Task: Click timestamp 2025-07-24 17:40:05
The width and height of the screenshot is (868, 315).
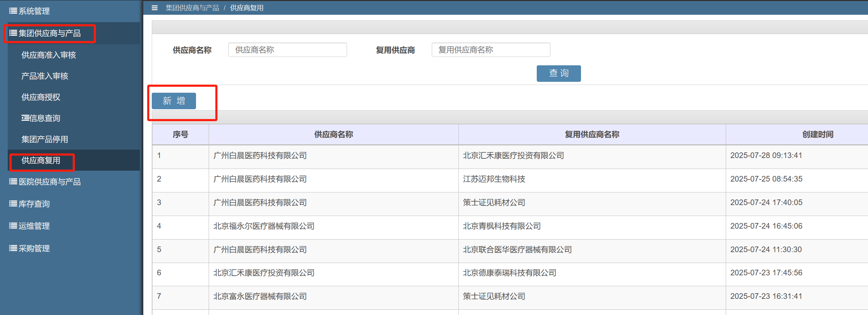Action: tap(766, 202)
